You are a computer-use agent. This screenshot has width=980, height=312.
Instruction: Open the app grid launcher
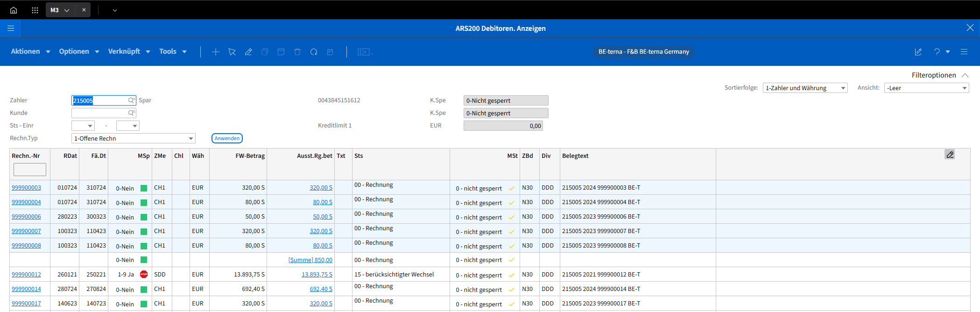point(35,10)
